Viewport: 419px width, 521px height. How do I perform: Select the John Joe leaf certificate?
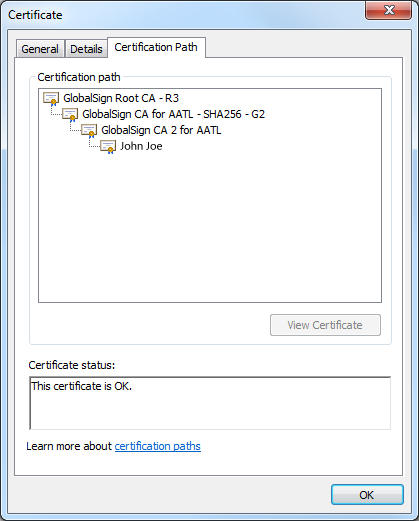click(x=141, y=146)
